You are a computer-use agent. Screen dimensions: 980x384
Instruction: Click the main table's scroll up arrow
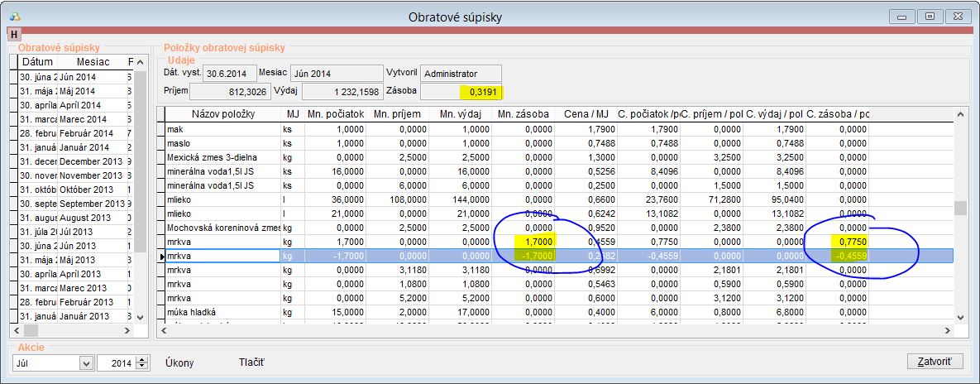960,114
